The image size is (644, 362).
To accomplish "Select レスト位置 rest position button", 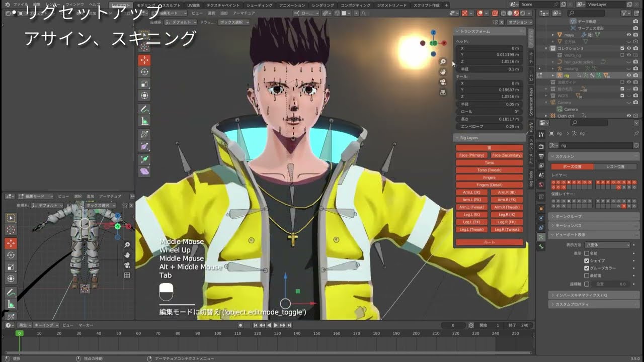I will point(615,166).
